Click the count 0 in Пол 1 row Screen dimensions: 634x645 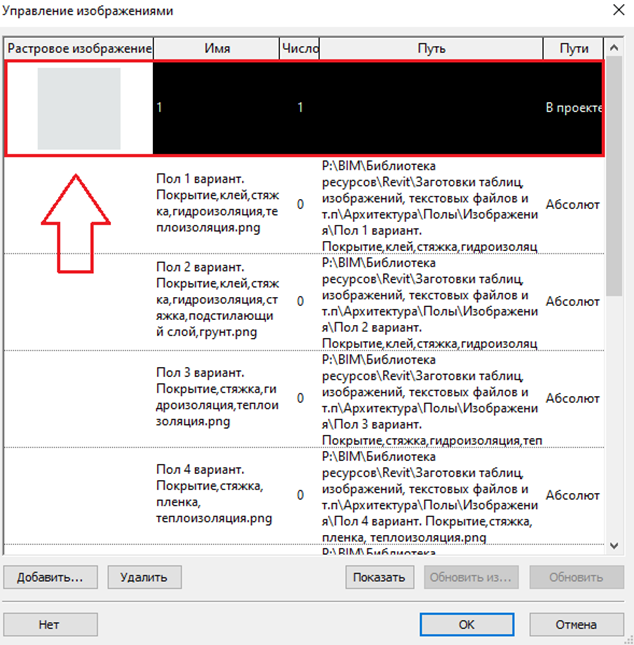pos(300,204)
